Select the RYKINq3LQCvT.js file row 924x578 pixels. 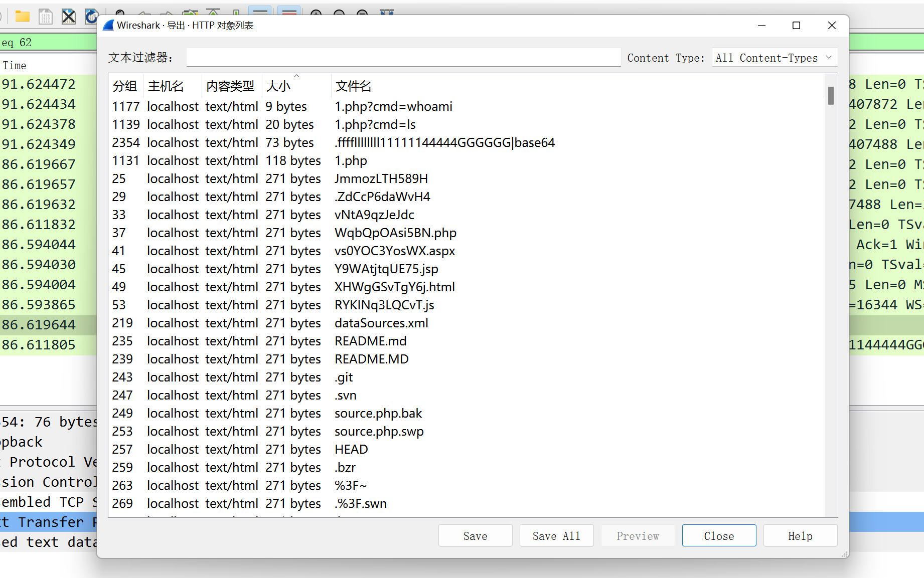(467, 305)
